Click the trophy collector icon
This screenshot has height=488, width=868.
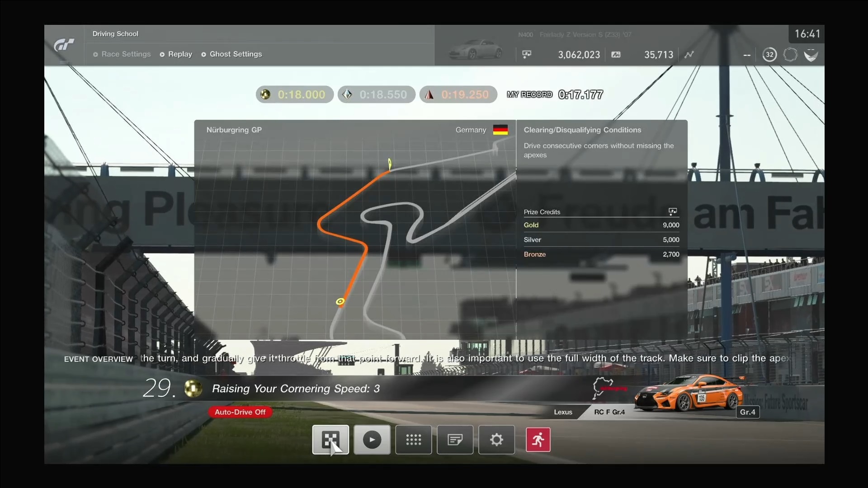(x=811, y=55)
